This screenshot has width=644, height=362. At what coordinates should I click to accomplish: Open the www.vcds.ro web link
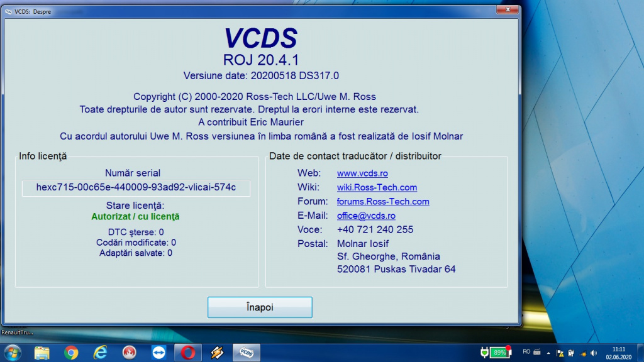point(362,173)
